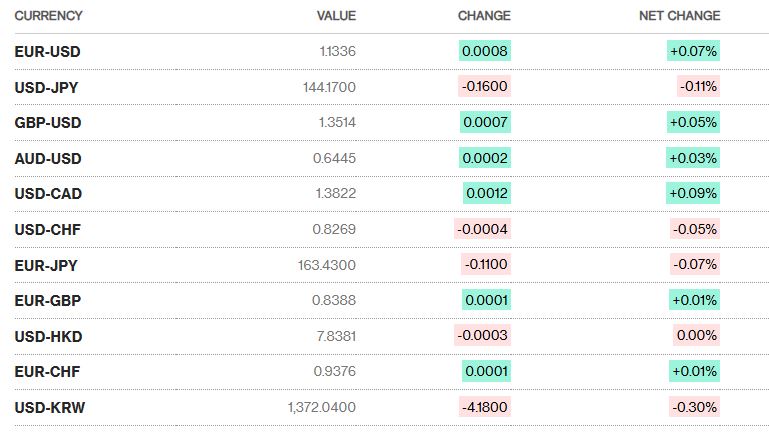Viewport: 769px width, 440px height.
Task: Open the EUR-USD currency pair link
Action: click(x=47, y=52)
